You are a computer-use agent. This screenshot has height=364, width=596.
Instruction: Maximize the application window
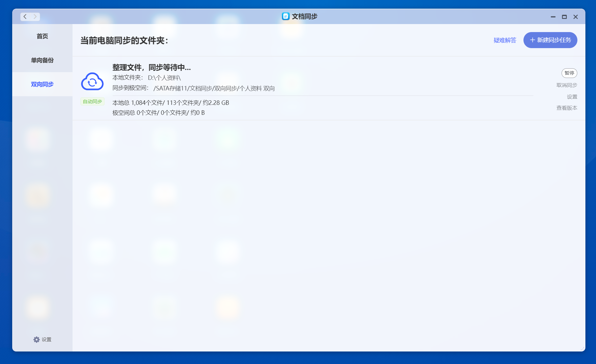pos(564,17)
